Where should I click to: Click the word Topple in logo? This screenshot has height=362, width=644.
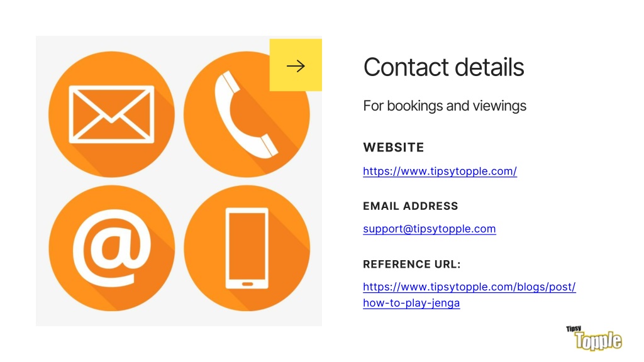[599, 341]
